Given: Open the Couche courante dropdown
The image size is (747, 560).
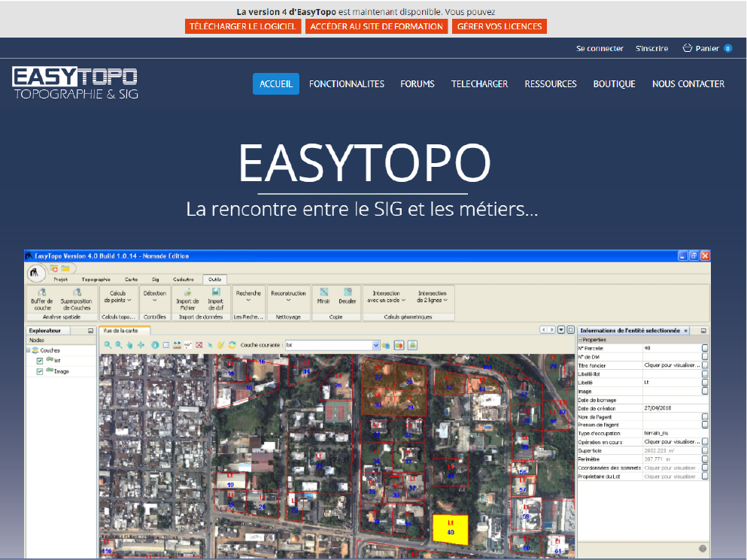Looking at the screenshot, I should point(376,345).
